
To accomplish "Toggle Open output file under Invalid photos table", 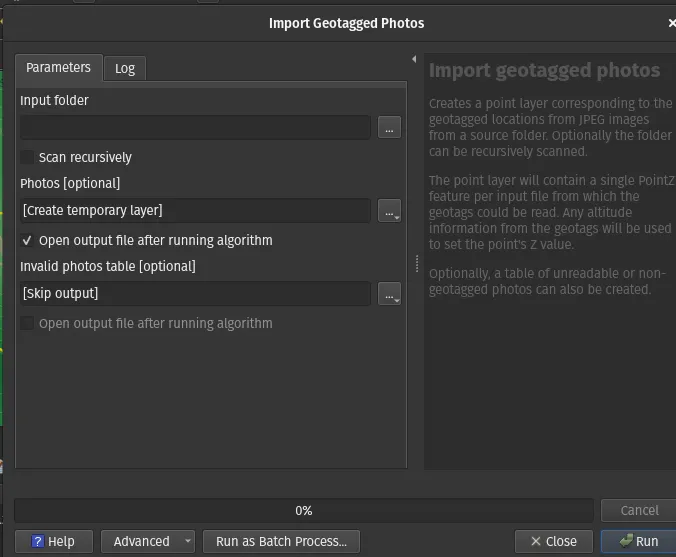I will (x=28, y=324).
